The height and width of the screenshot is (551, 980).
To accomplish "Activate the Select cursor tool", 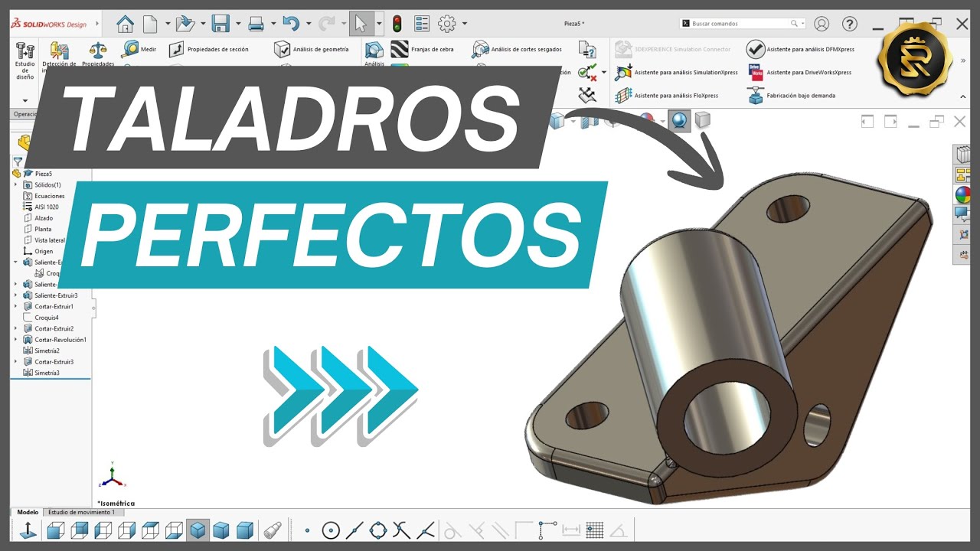I will pyautogui.click(x=361, y=24).
